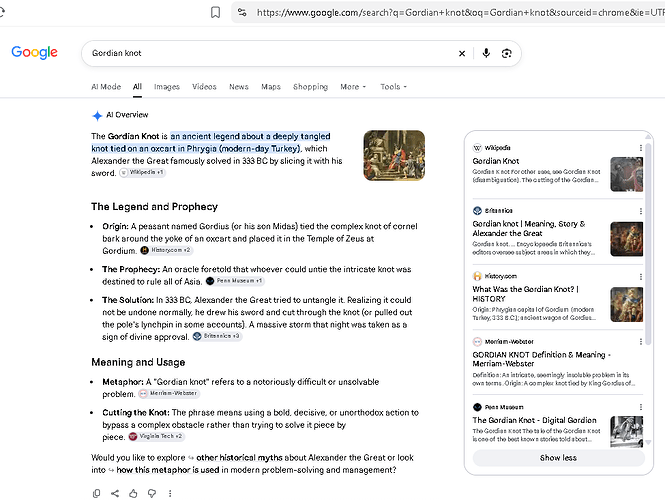Open the Tools dropdown

[393, 87]
